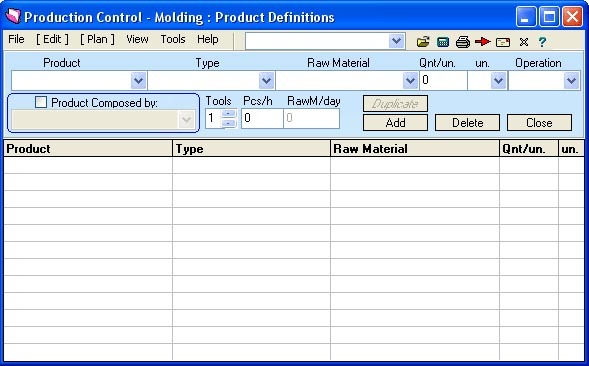Open the [ Edit ] menu
Image resolution: width=589 pixels, height=366 pixels.
point(52,39)
